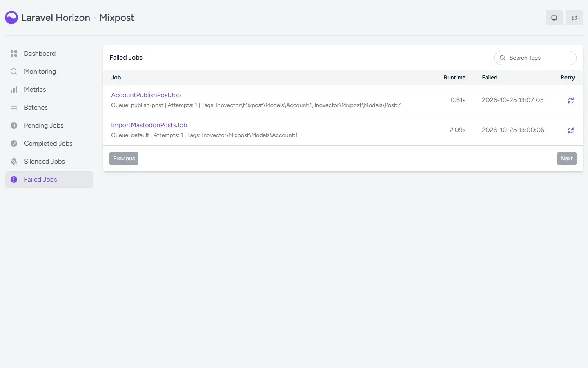Open the ImportMastodonPostsJob details link

click(149, 125)
